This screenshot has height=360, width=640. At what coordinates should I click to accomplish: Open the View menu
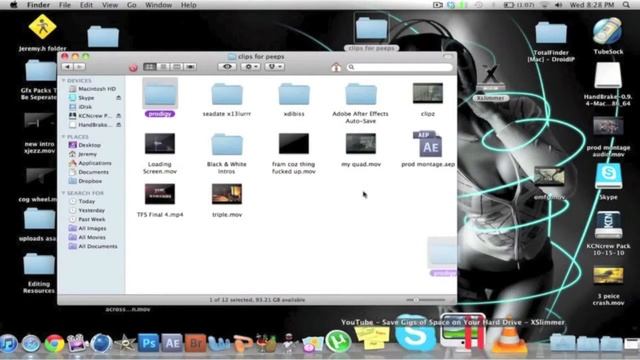[x=109, y=5]
